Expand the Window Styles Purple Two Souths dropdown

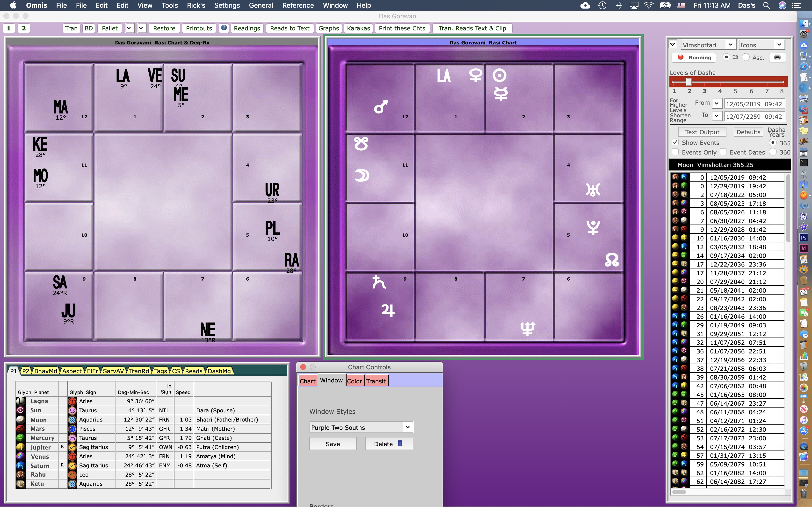tap(361, 427)
